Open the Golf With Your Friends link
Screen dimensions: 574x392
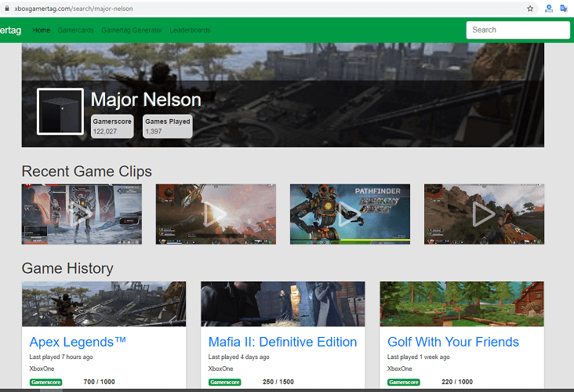[x=453, y=342]
